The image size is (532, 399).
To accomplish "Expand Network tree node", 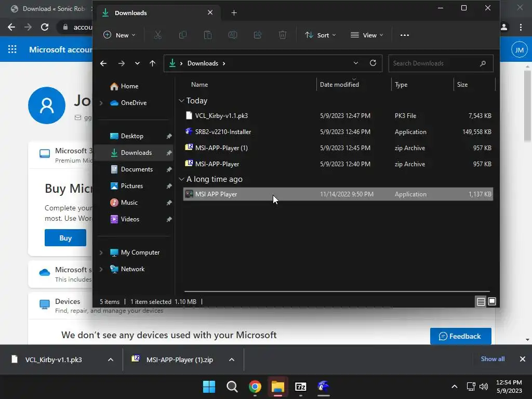I will [101, 269].
